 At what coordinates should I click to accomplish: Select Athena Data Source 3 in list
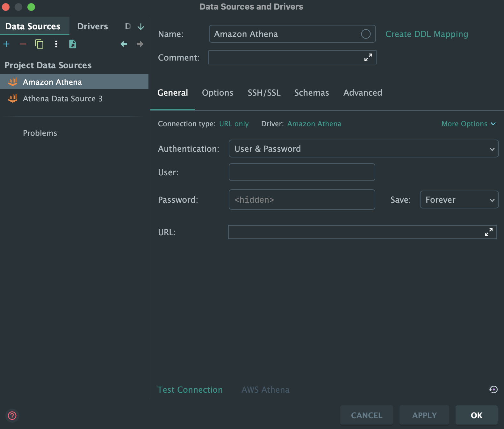coord(74,98)
